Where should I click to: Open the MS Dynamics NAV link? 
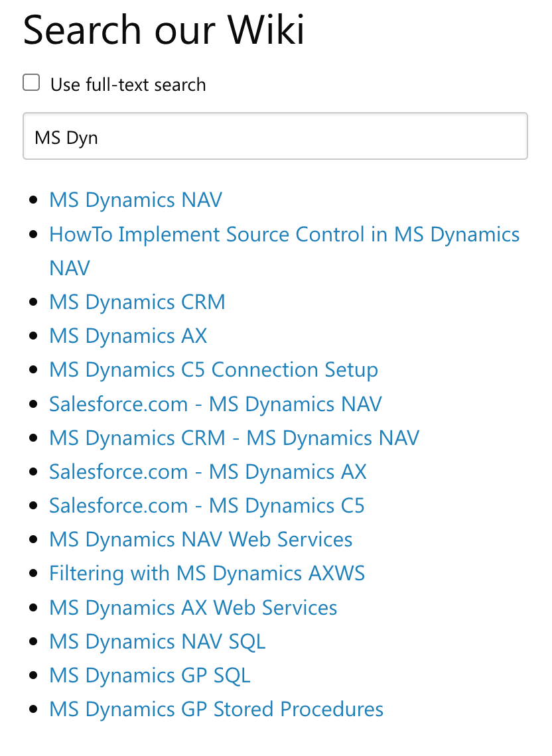tap(135, 200)
